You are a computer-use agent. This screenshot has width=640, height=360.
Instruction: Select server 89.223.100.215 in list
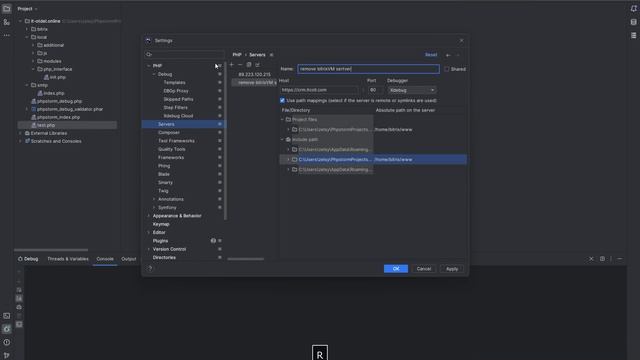(x=254, y=74)
